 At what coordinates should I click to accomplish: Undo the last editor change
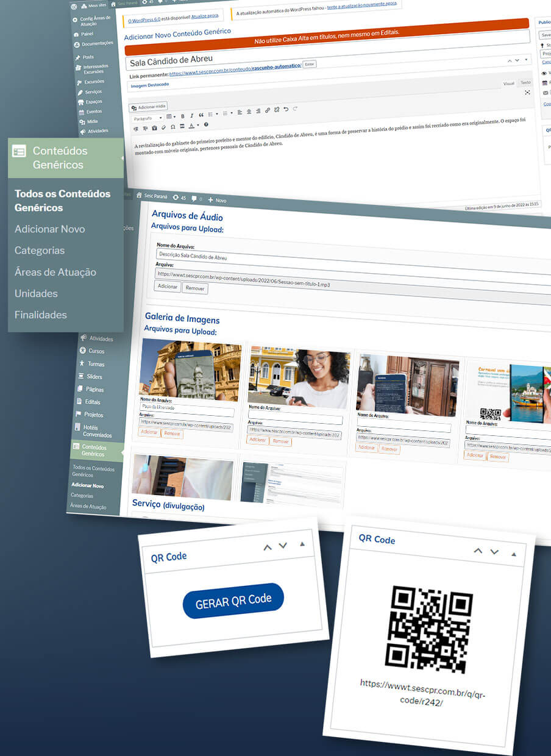286,109
